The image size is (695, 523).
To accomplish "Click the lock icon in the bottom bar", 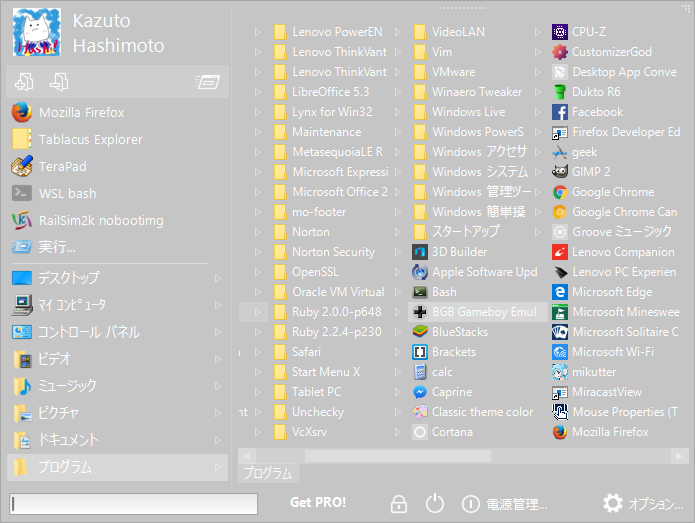I will pyautogui.click(x=398, y=504).
